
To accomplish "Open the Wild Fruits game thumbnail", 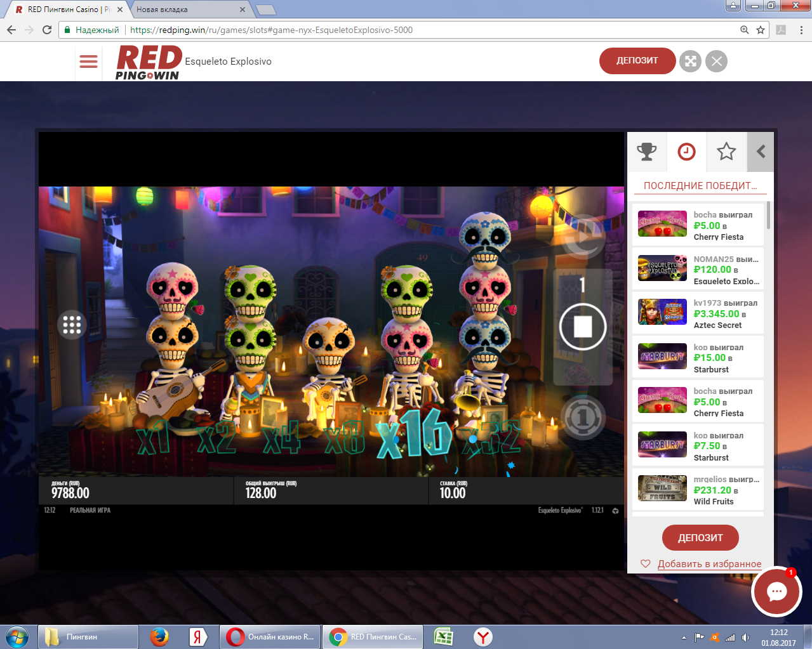I will (x=662, y=488).
